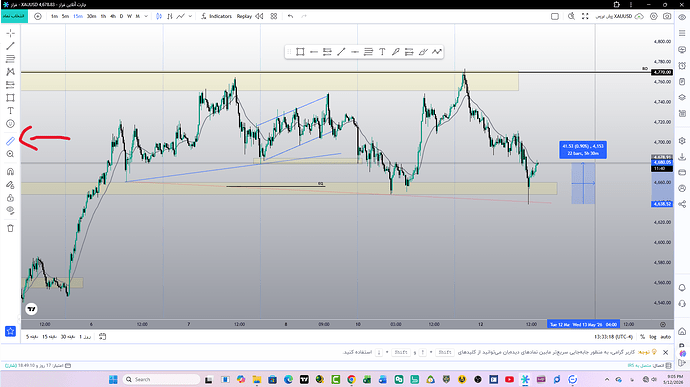The width and height of the screenshot is (690, 387).
Task: Select the line chart type
Action: pyautogui.click(x=180, y=16)
